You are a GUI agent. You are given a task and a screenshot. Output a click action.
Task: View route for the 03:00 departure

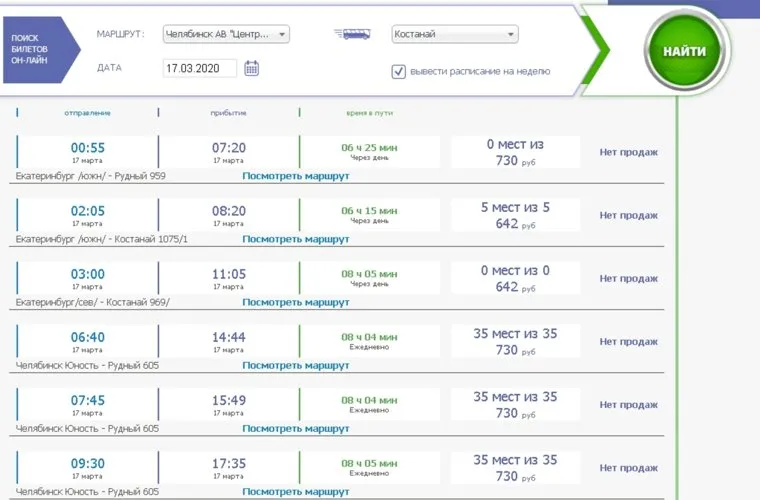(295, 302)
